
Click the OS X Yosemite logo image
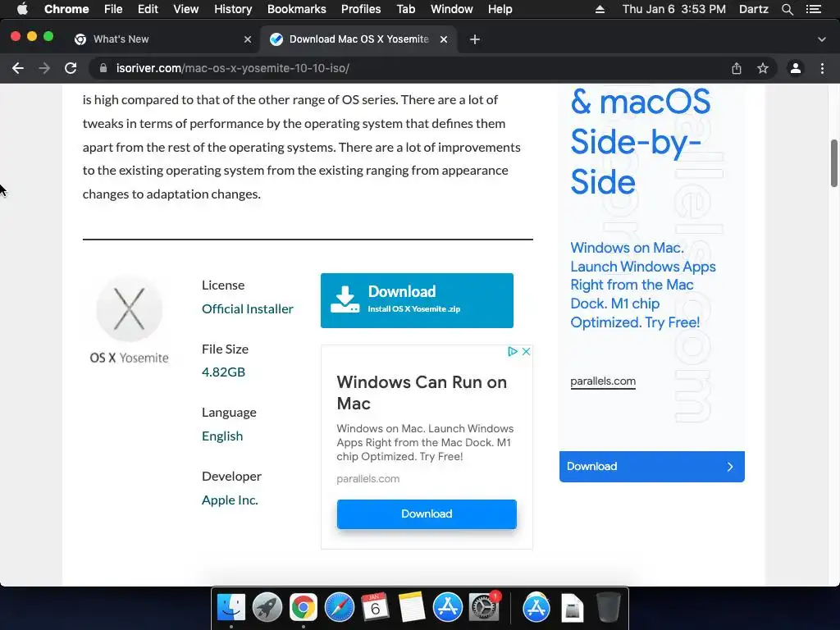coord(129,320)
